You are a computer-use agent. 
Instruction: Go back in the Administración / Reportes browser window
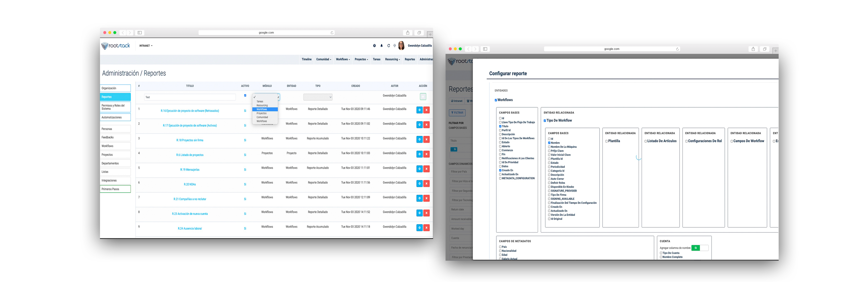coord(123,33)
